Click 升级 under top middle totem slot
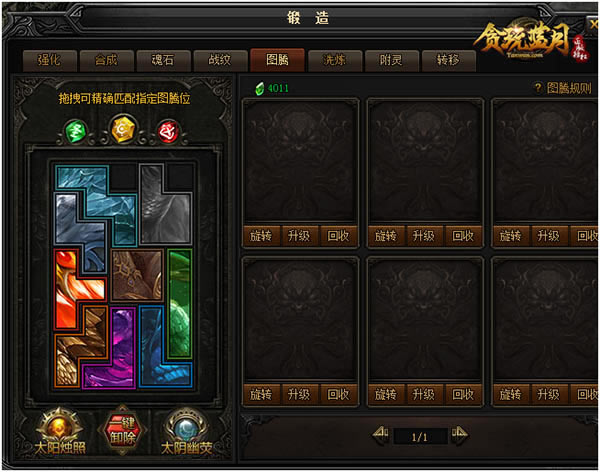Image resolution: width=600 pixels, height=472 pixels. (424, 235)
